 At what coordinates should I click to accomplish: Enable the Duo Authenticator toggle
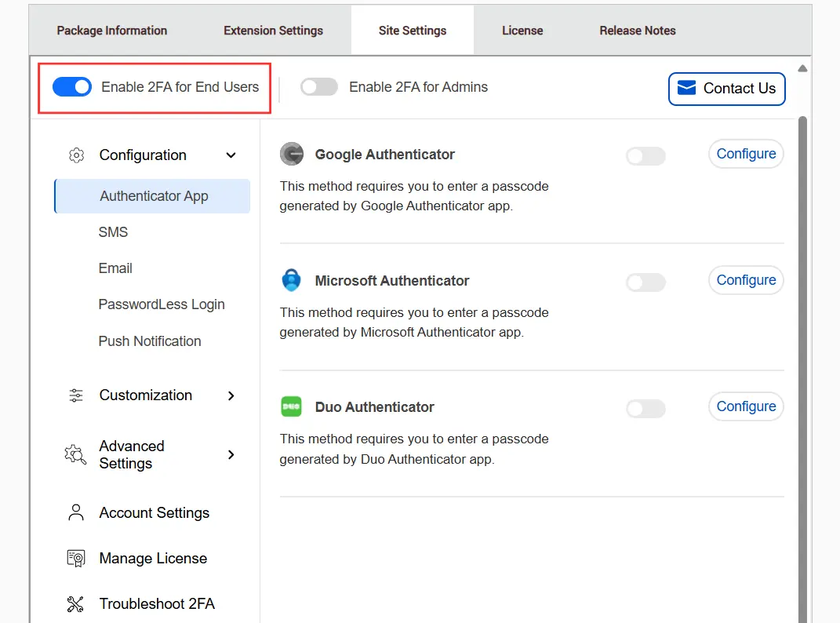646,409
